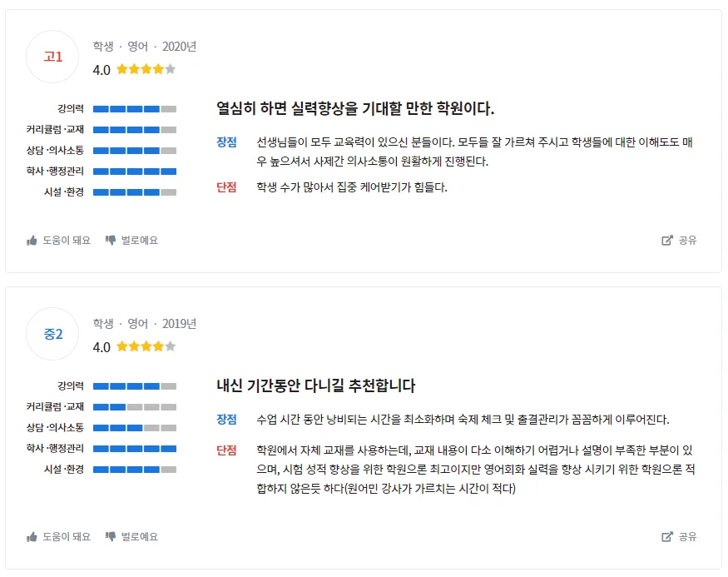The width and height of the screenshot is (728, 577).
Task: Click thumbs-down icon on the 고1 review
Action: [111, 241]
